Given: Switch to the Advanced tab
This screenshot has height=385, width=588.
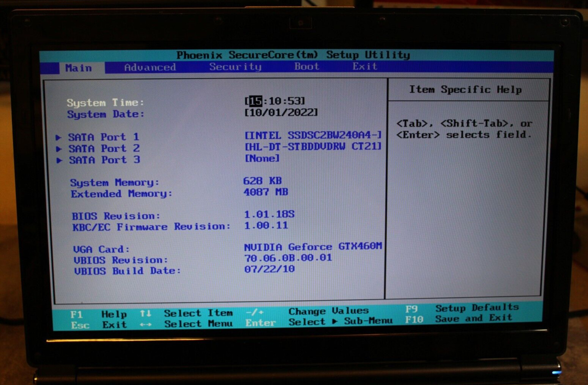Looking at the screenshot, I should coord(150,67).
